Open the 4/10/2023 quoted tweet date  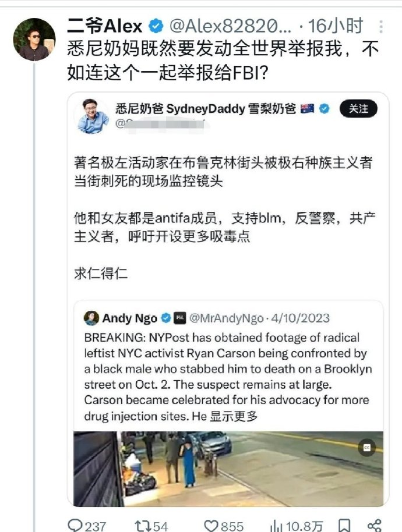click(x=300, y=318)
